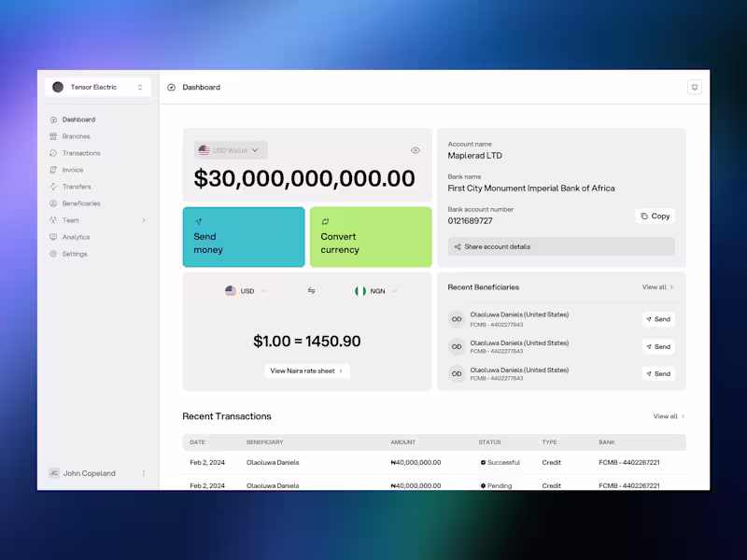
Task: Click the AMOUNT column header
Action: 403,442
